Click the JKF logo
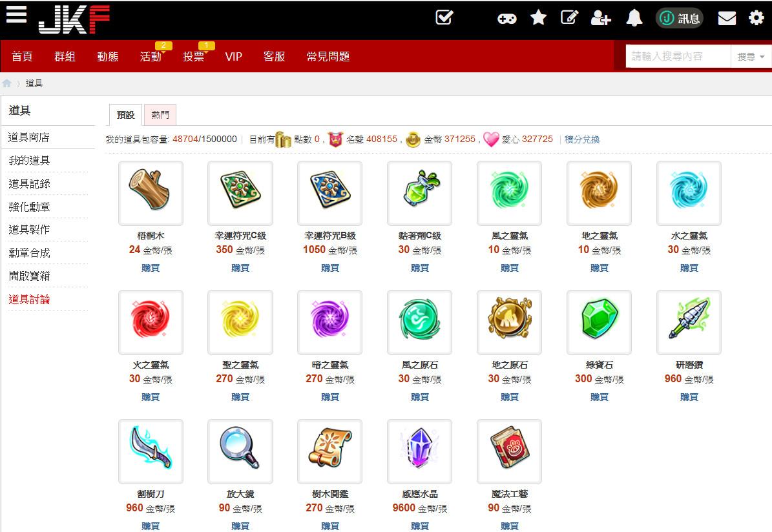 (74, 19)
